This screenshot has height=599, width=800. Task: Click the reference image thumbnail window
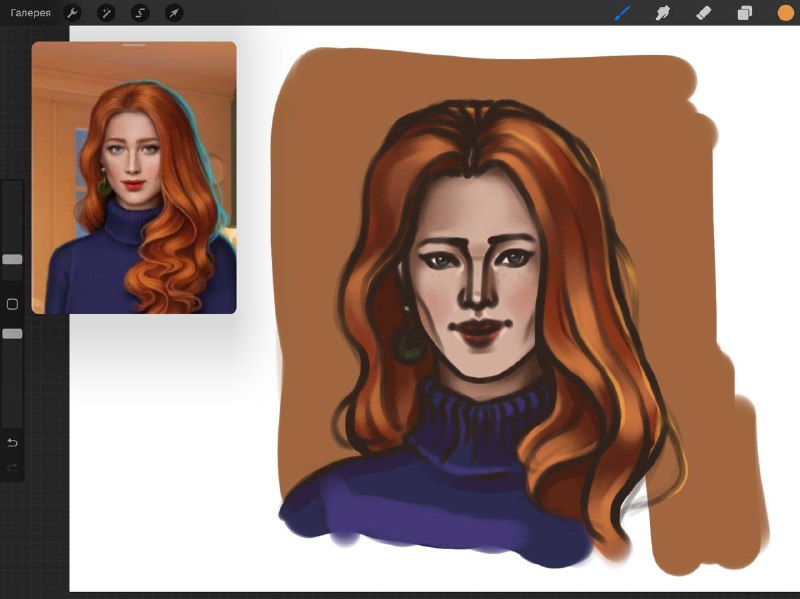click(x=134, y=178)
